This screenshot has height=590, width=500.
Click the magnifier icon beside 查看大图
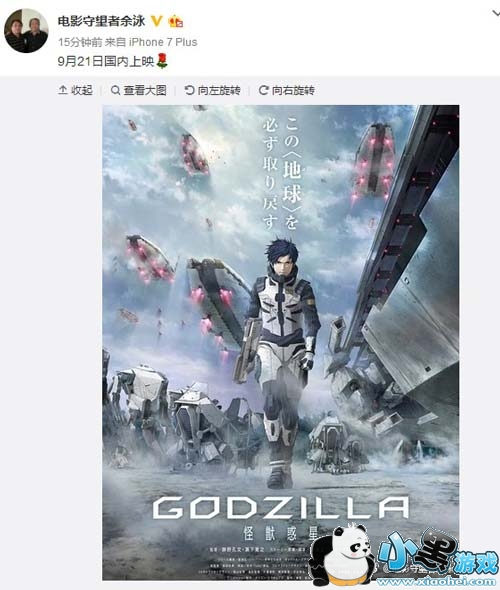[116, 90]
